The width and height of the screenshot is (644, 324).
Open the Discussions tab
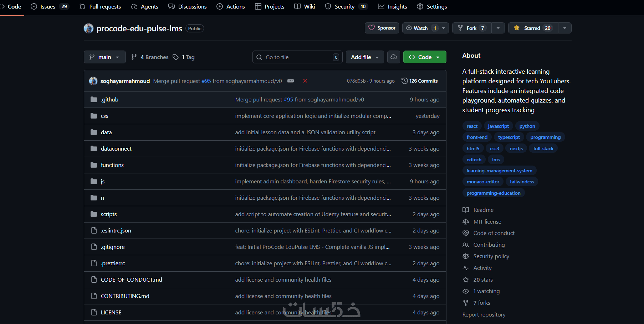tap(188, 6)
